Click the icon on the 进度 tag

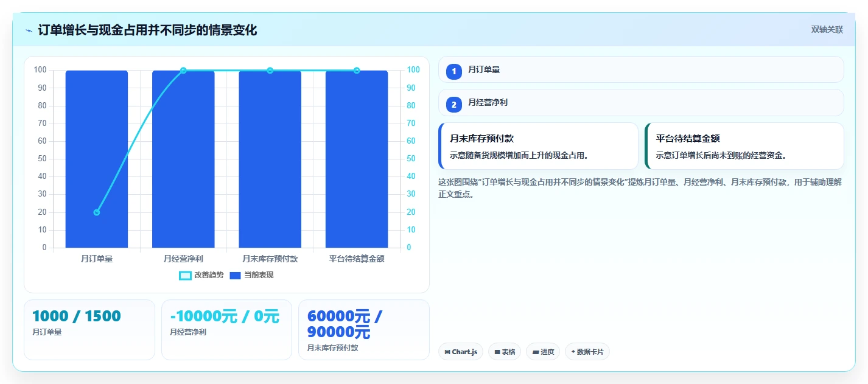click(x=536, y=352)
